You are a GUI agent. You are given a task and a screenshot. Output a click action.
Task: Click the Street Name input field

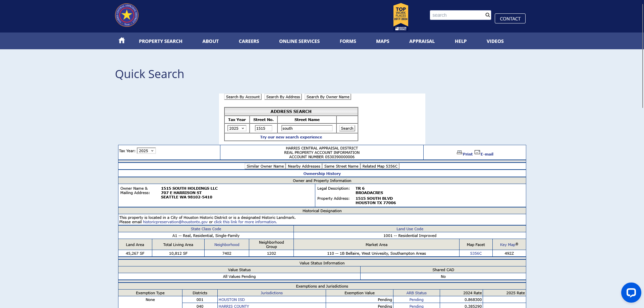tap(307, 128)
